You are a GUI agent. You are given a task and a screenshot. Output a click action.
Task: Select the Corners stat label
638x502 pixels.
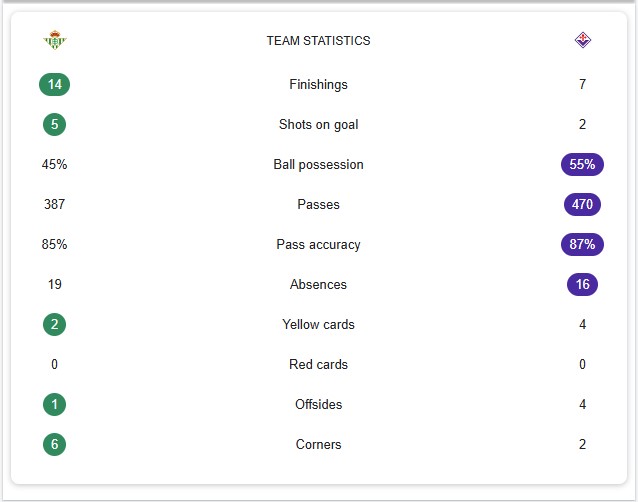(319, 444)
